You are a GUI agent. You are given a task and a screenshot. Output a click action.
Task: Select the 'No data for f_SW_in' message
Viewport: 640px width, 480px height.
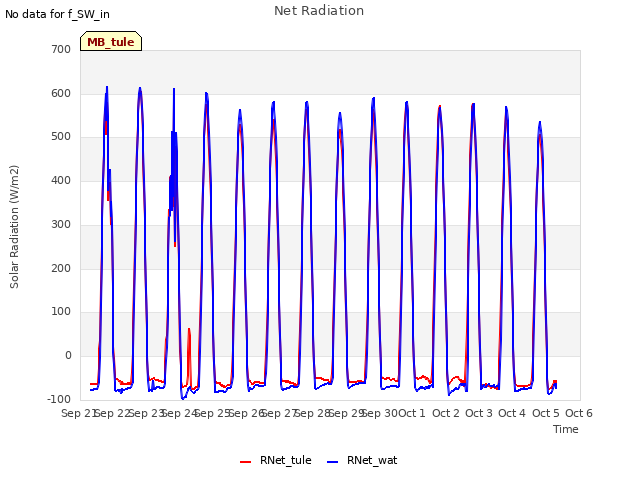(57, 14)
